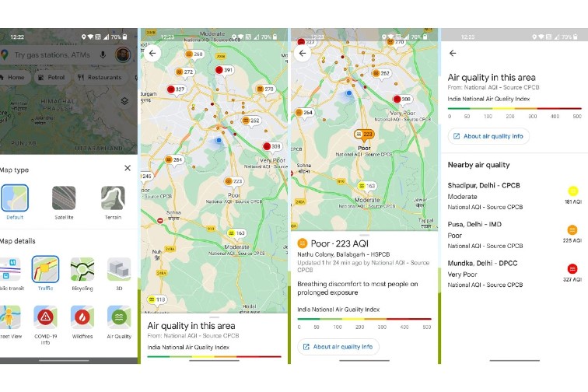Open Pusa, Delhi - IMD entry
The width and height of the screenshot is (588, 392).
(x=515, y=235)
